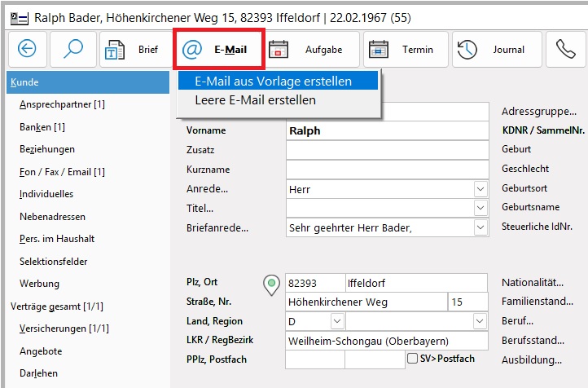Open the Briefanrede dropdown list

[480, 228]
